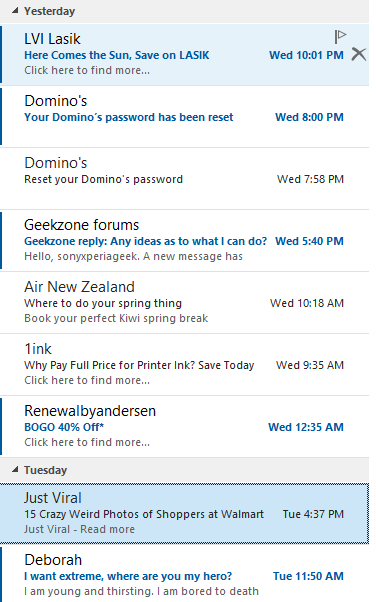Open the Geekzone forums reply message
The height and width of the screenshot is (602, 376).
(184, 240)
